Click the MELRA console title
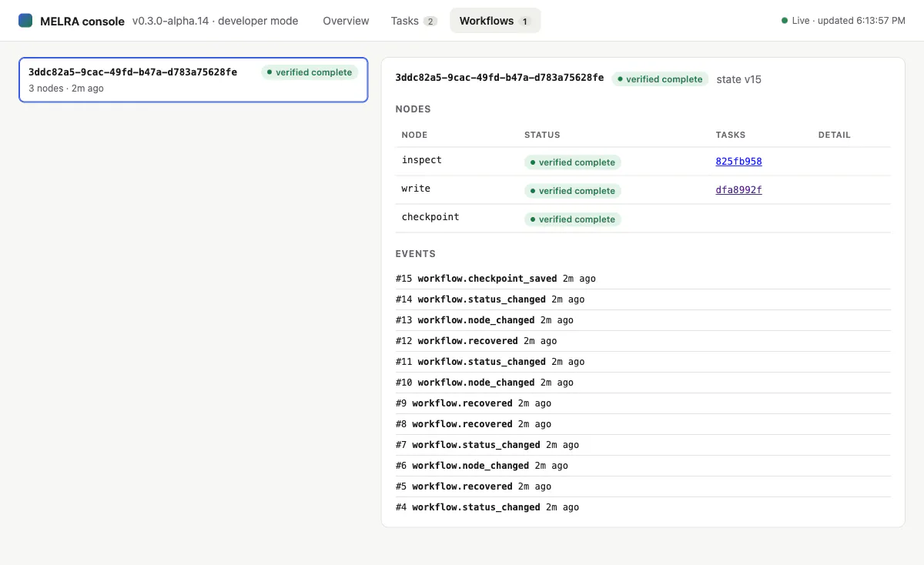 82,21
